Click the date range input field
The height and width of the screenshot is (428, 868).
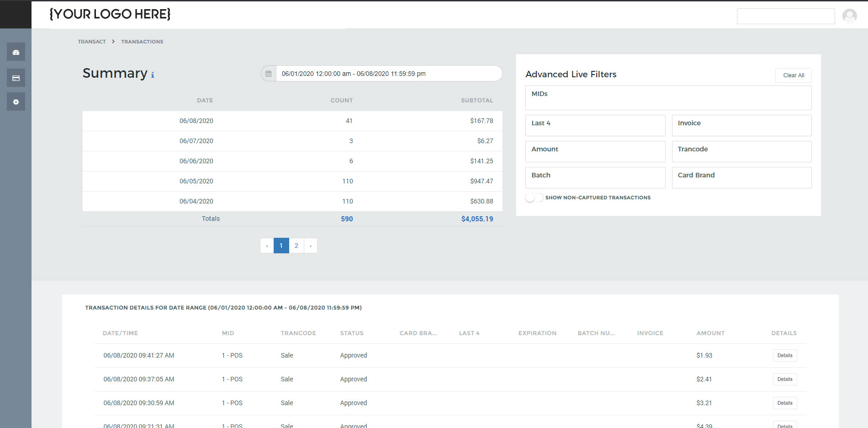(x=388, y=74)
